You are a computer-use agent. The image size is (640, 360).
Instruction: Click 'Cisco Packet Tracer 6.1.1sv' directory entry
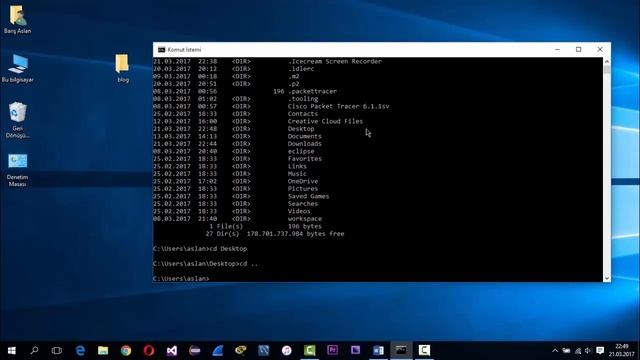(338, 106)
